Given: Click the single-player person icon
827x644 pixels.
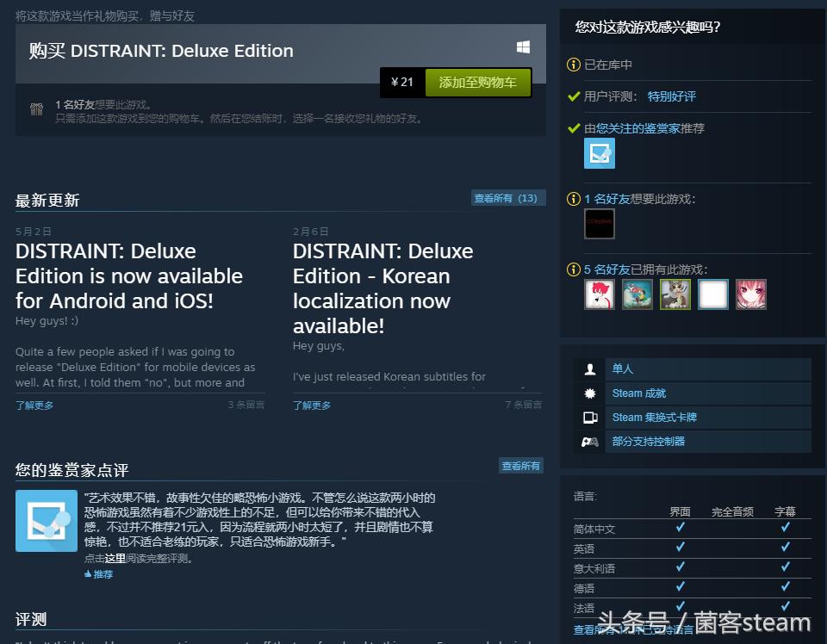Looking at the screenshot, I should (589, 369).
